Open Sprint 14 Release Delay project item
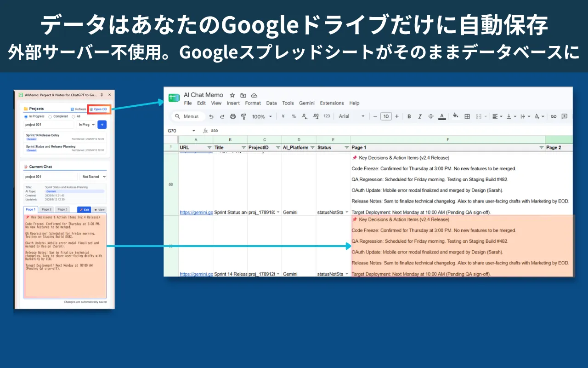Viewport: 588px width, 368px height. (x=65, y=137)
